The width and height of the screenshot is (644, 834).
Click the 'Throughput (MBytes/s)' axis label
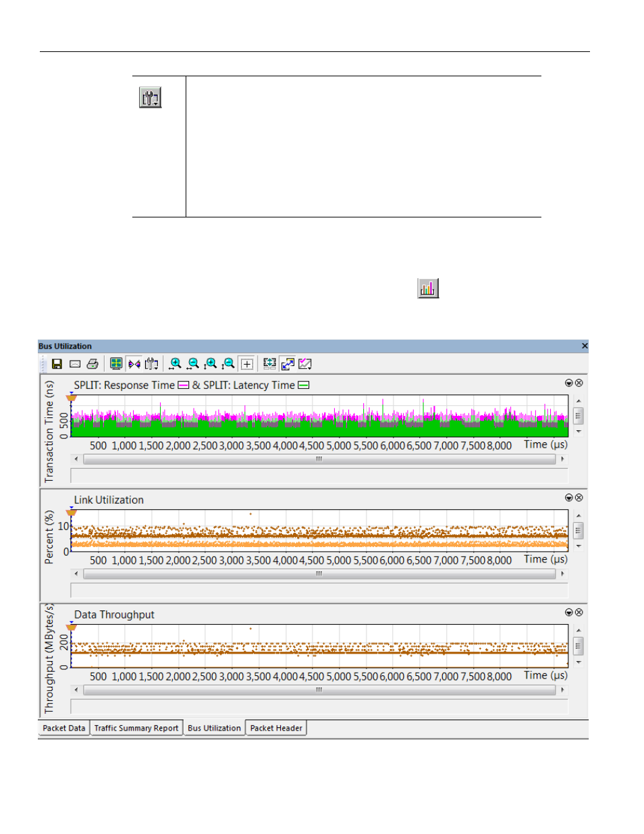click(x=49, y=658)
